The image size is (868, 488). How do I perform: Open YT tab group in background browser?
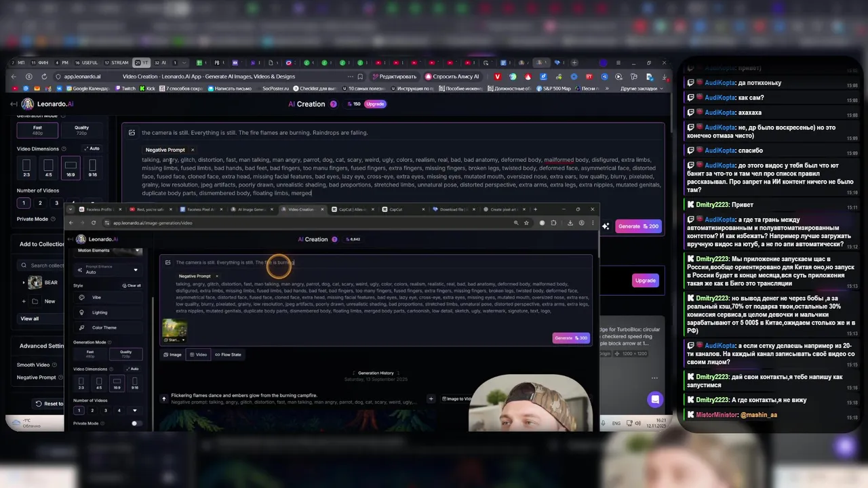pyautogui.click(x=142, y=63)
